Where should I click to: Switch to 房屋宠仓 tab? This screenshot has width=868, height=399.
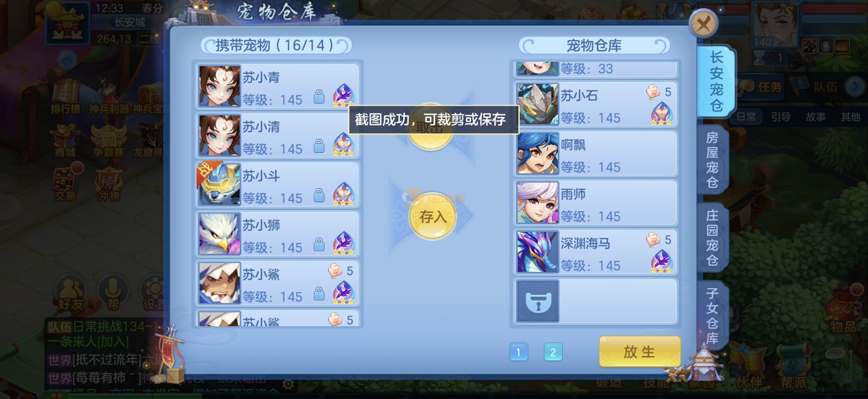pyautogui.click(x=712, y=160)
